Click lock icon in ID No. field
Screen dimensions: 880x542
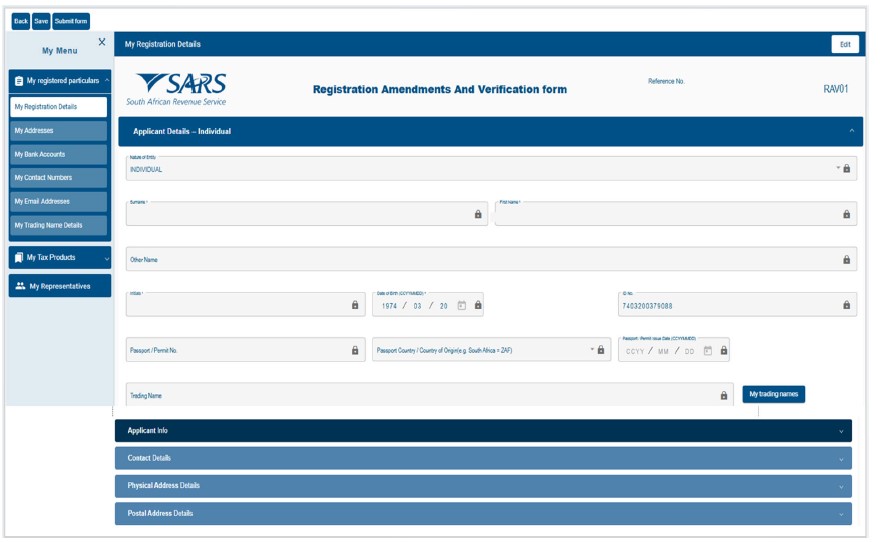pyautogui.click(x=846, y=305)
